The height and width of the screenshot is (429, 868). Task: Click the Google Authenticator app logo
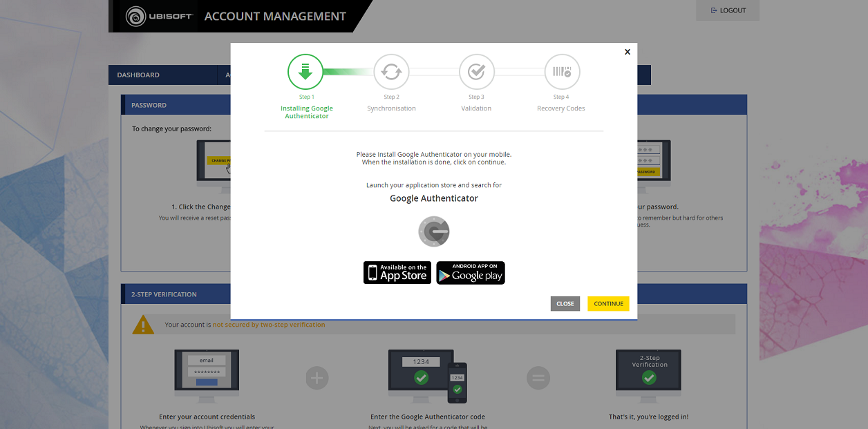tap(434, 231)
